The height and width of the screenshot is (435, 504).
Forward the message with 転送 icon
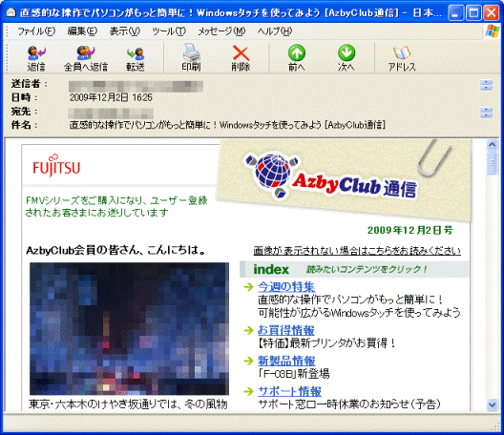tap(136, 58)
